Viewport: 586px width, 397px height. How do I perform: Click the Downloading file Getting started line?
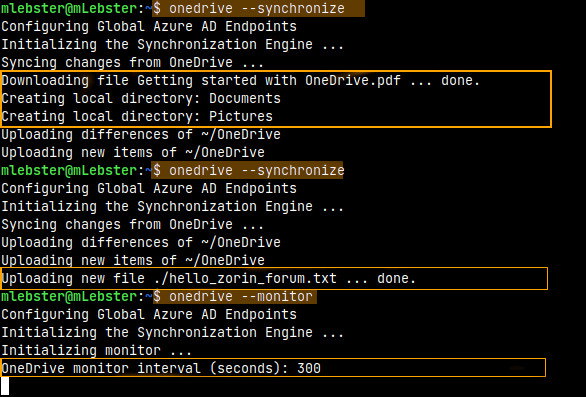pyautogui.click(x=241, y=81)
